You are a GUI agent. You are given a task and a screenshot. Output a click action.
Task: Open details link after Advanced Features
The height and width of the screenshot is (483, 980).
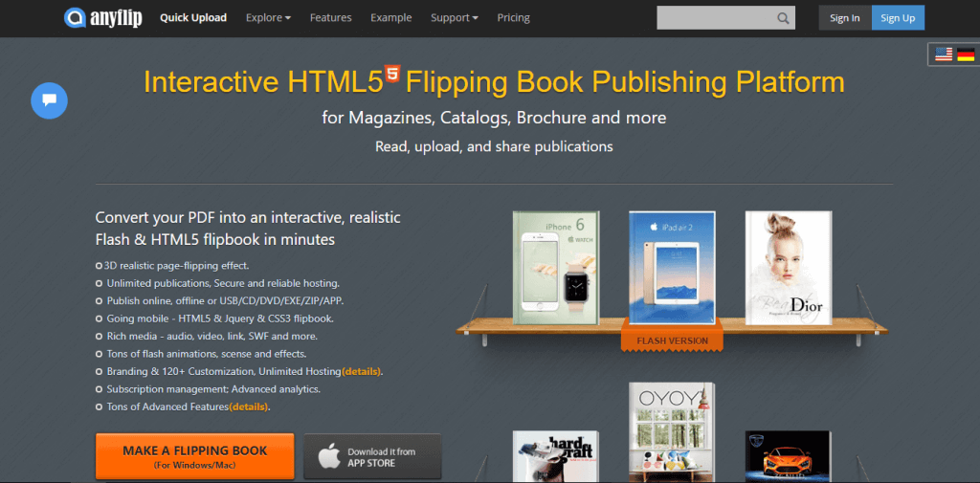click(249, 406)
